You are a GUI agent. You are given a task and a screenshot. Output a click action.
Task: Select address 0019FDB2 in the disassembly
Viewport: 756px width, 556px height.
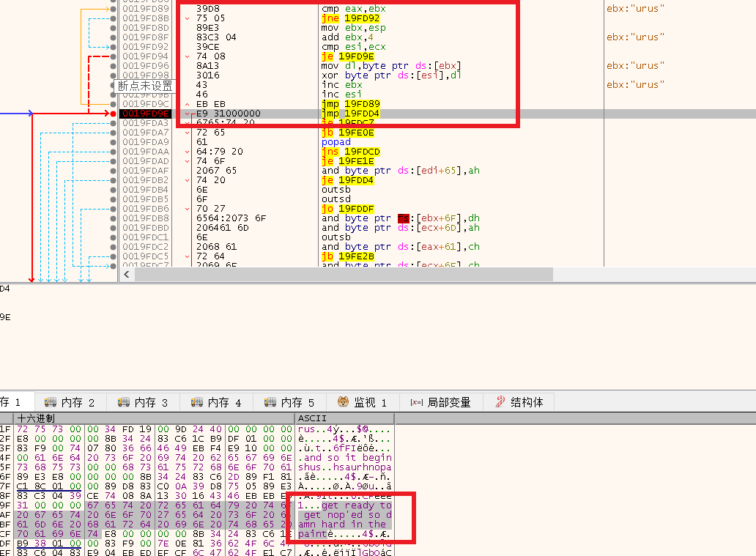point(146,180)
